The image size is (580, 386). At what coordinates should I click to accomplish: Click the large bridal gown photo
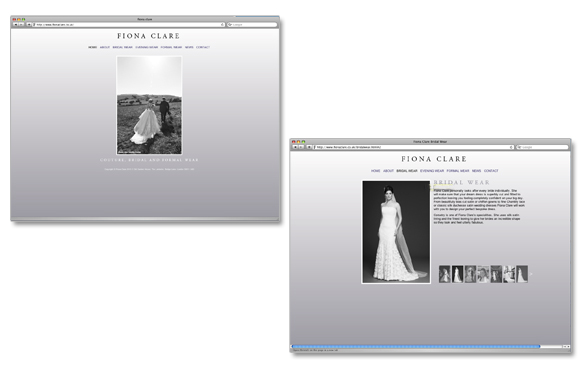coord(396,232)
